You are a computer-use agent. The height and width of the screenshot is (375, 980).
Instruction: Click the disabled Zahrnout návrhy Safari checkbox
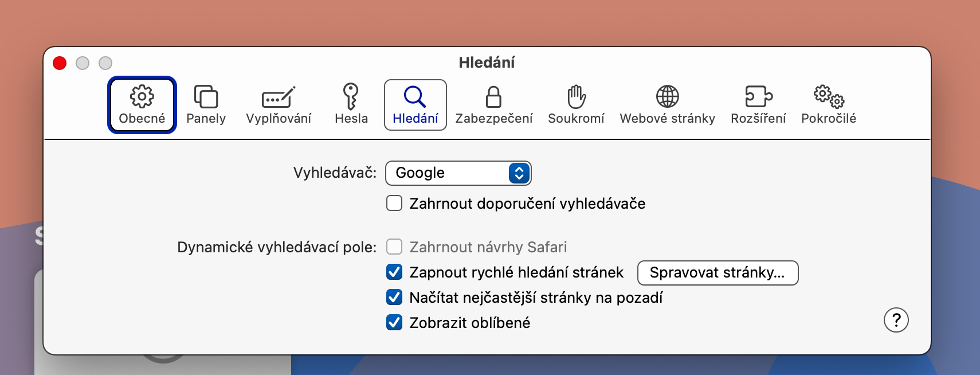394,247
